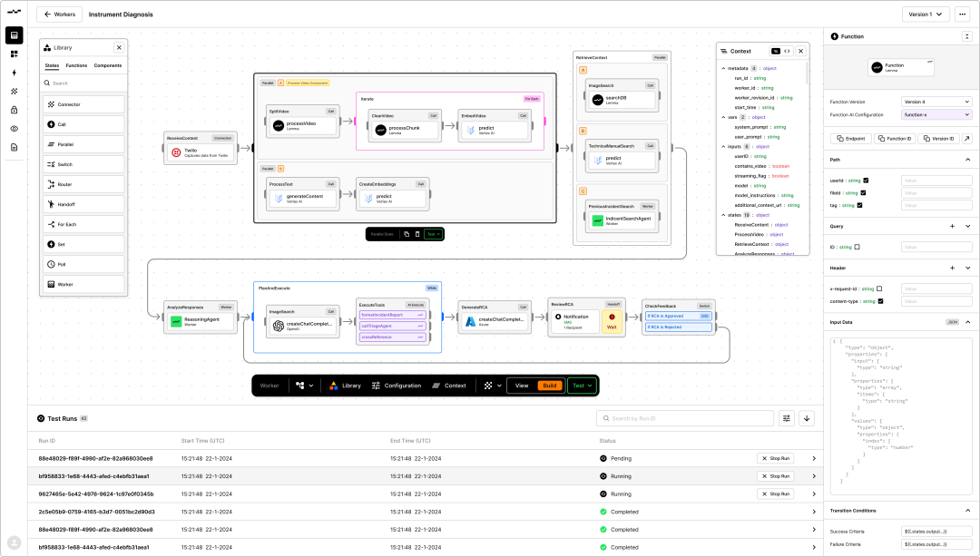The width and height of the screenshot is (980, 557).
Task: Collapse the Path section
Action: point(967,160)
